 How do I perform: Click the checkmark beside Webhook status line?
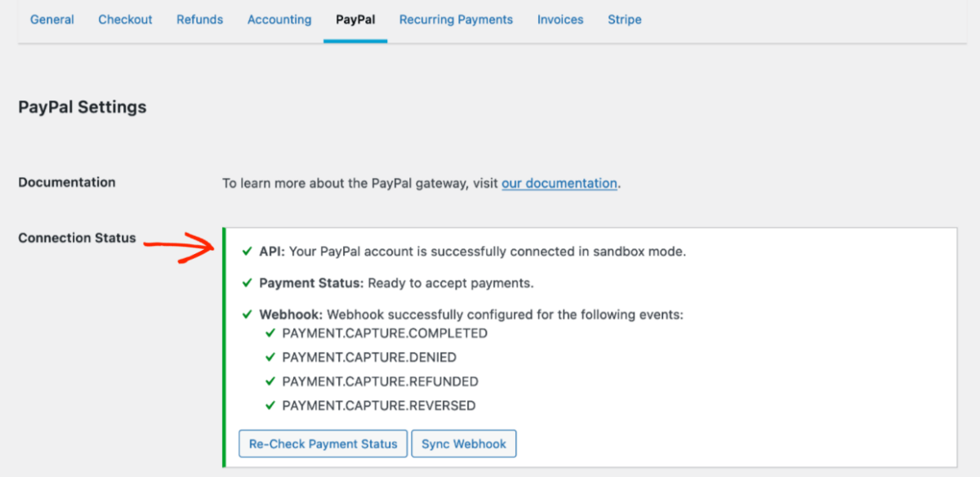247,314
